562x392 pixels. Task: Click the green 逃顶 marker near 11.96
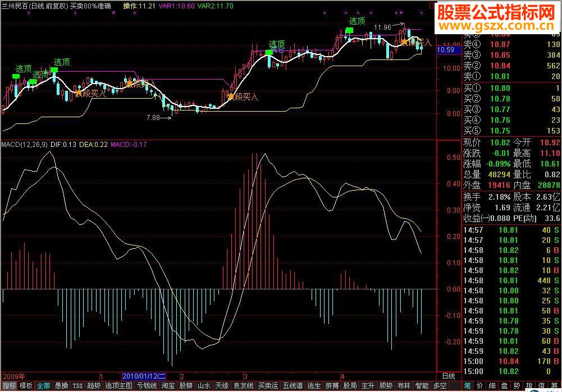[x=349, y=31]
